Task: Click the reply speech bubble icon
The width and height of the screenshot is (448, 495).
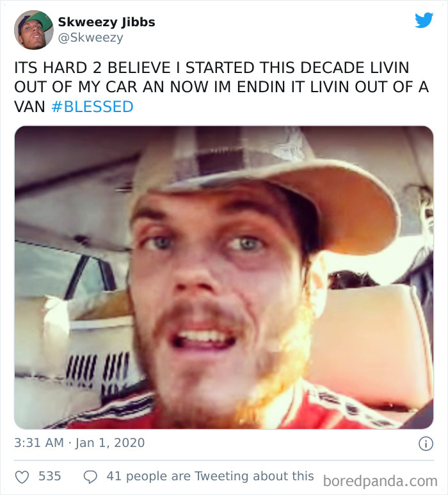Action: click(x=90, y=477)
